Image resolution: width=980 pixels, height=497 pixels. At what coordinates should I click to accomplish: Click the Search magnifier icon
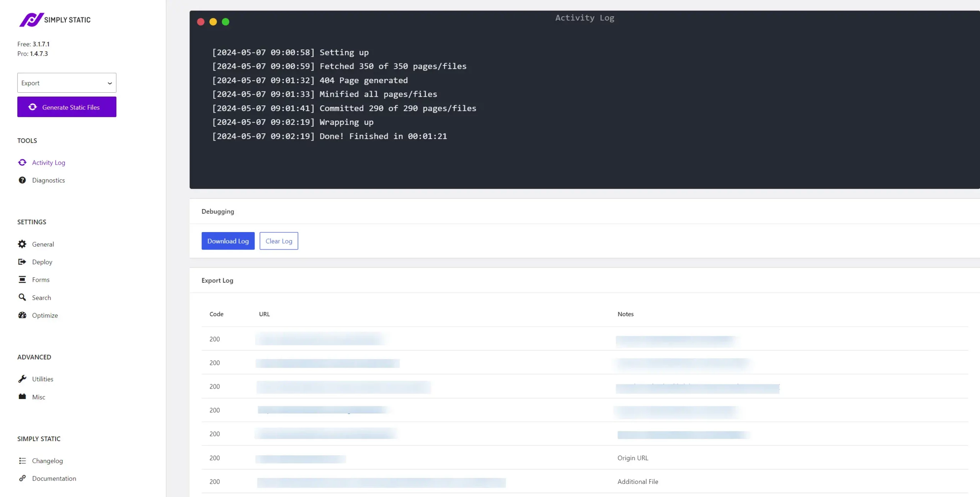pos(22,297)
